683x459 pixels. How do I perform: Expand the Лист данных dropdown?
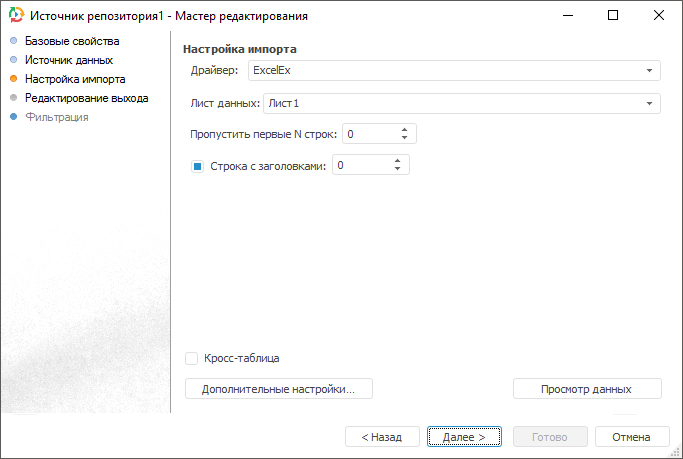coord(649,103)
